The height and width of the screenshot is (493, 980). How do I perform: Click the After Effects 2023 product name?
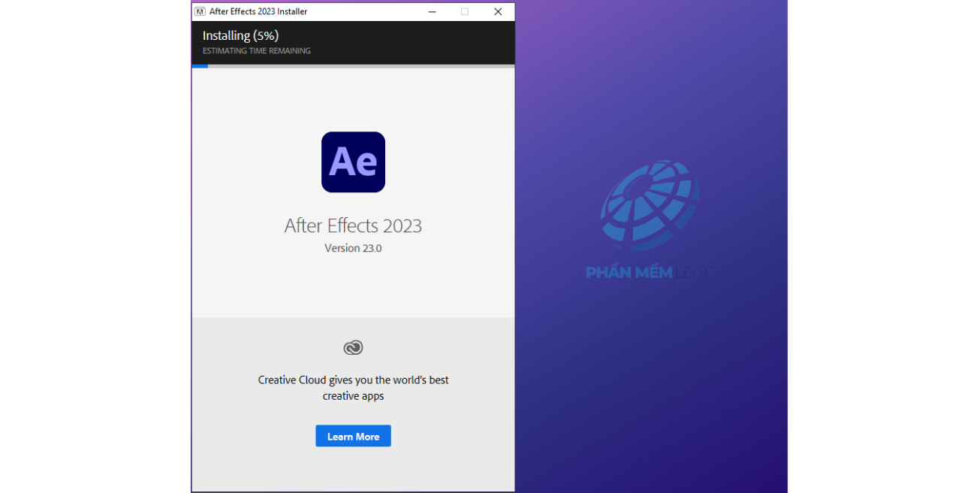pos(353,225)
